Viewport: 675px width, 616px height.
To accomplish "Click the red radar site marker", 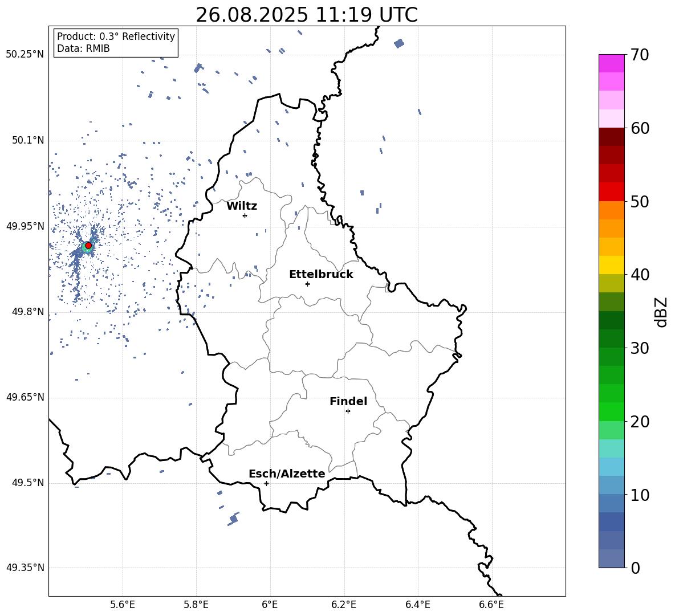I will tap(88, 246).
